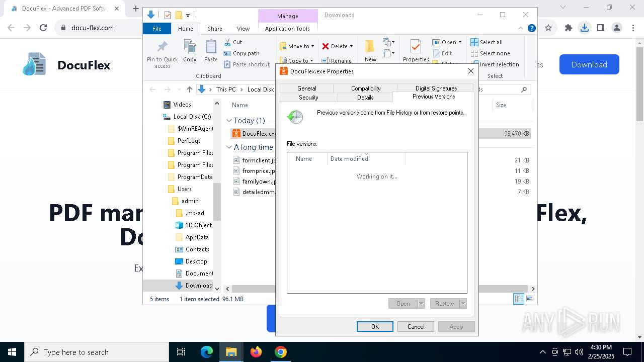The width and height of the screenshot is (644, 362).
Task: Open Customize Quick Access Toolbar dropdown
Action: point(188,16)
